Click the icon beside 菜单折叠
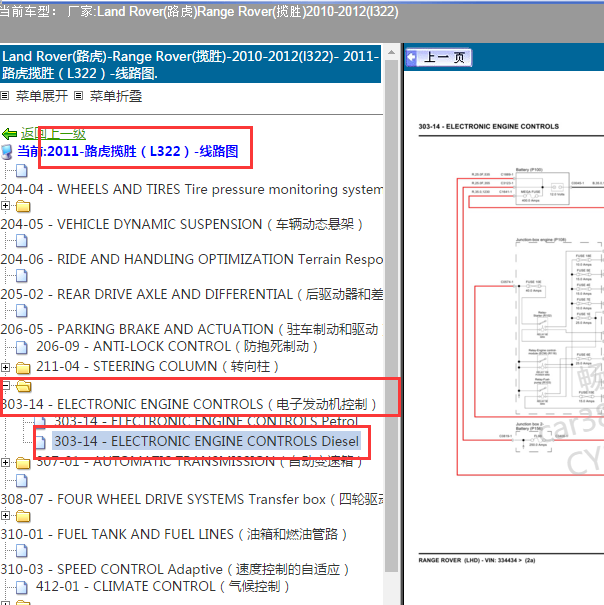The image size is (604, 605). [78, 95]
